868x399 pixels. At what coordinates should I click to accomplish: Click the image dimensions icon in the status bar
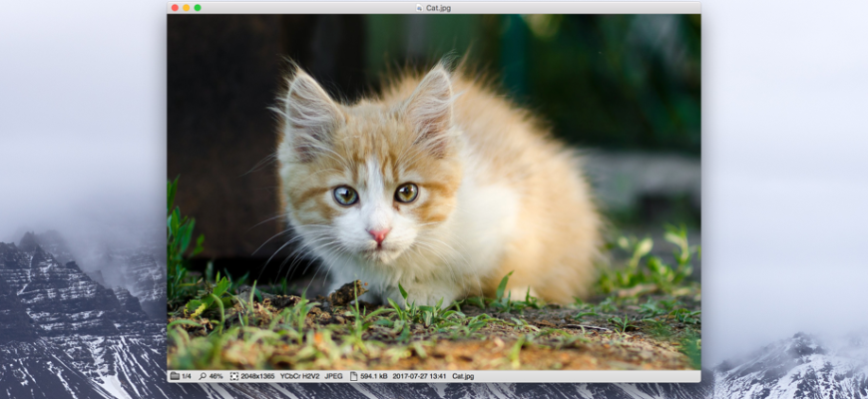[234, 376]
